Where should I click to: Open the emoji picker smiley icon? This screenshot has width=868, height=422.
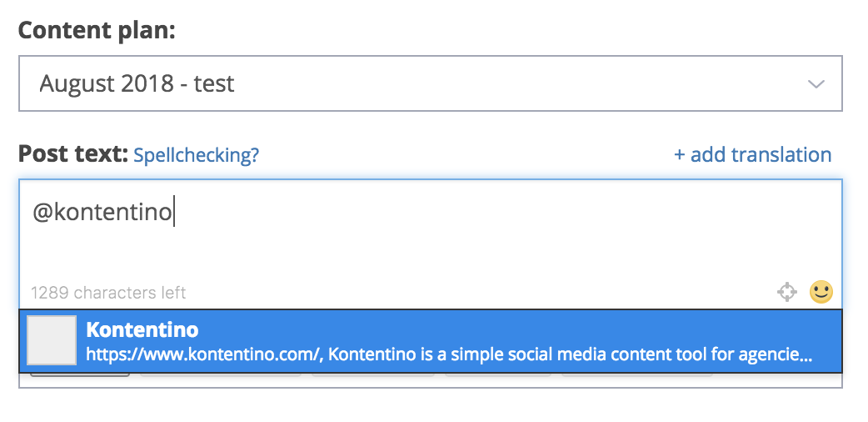821,292
